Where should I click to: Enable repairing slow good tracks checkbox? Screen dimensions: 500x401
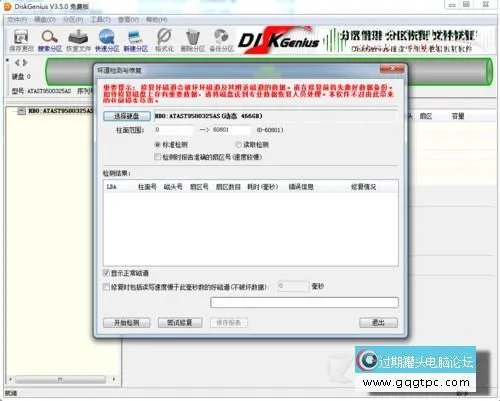click(106, 287)
